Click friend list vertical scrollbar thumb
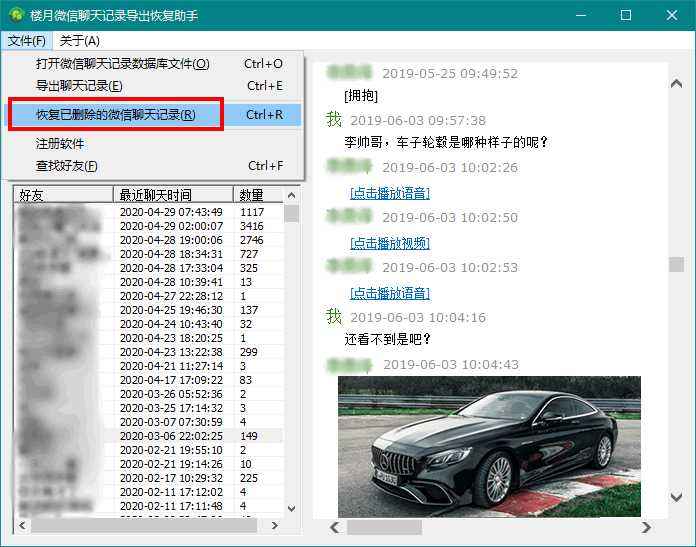Screen dimensions: 696x547 coord(292,213)
